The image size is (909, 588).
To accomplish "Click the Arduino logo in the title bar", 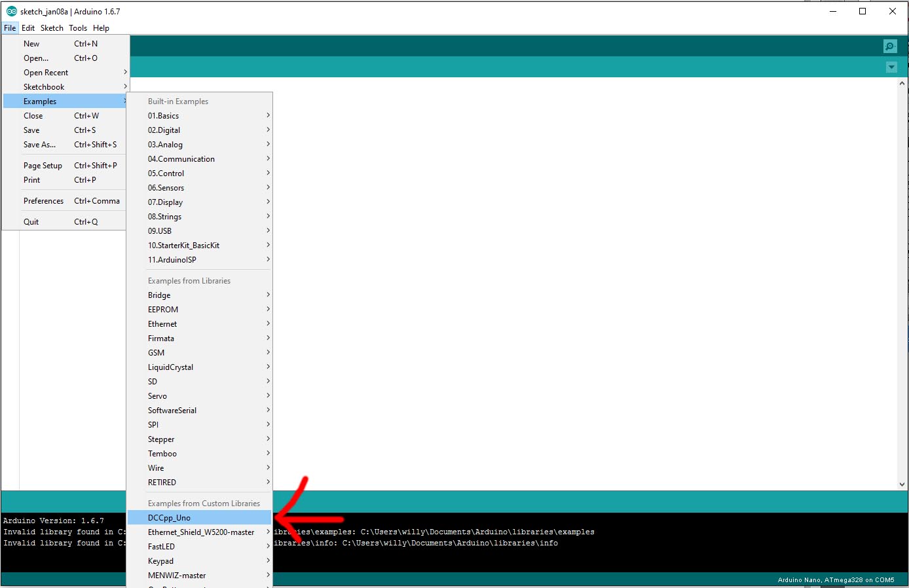I will pyautogui.click(x=11, y=11).
